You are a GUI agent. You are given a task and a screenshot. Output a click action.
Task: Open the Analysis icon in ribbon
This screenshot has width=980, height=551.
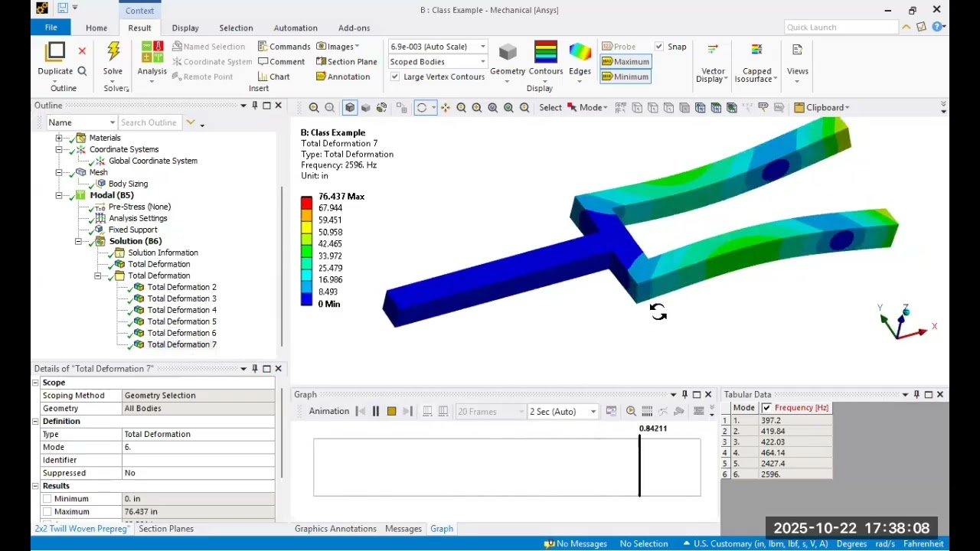152,53
